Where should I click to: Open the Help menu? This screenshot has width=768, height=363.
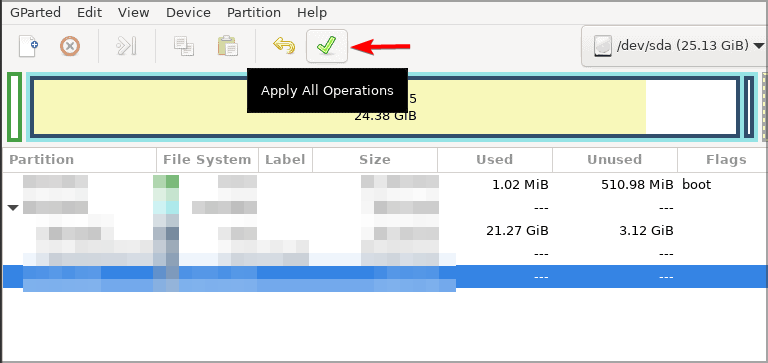point(312,12)
